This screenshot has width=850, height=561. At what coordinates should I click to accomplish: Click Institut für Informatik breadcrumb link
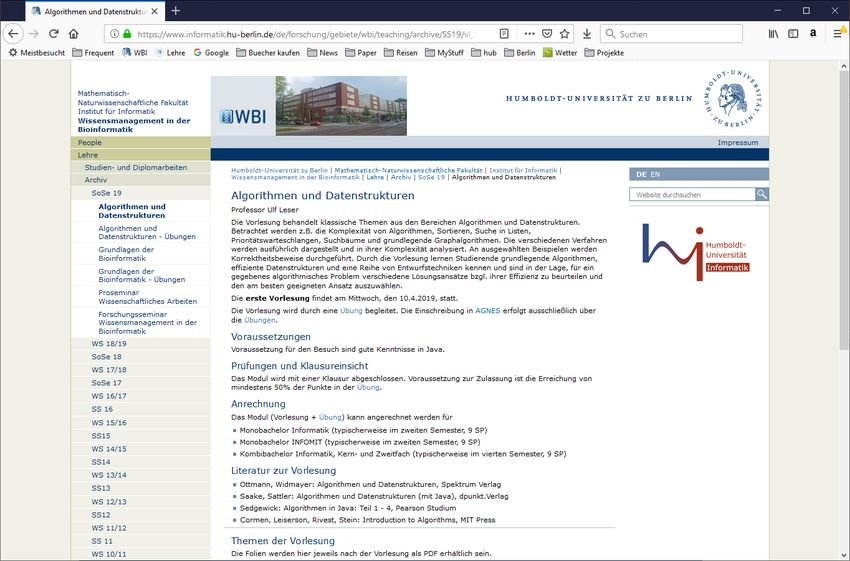point(523,170)
